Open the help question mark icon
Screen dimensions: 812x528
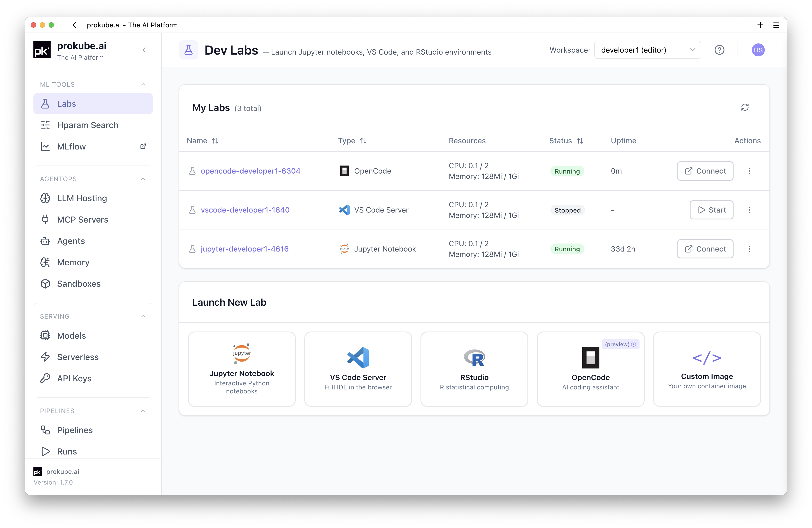[719, 50]
